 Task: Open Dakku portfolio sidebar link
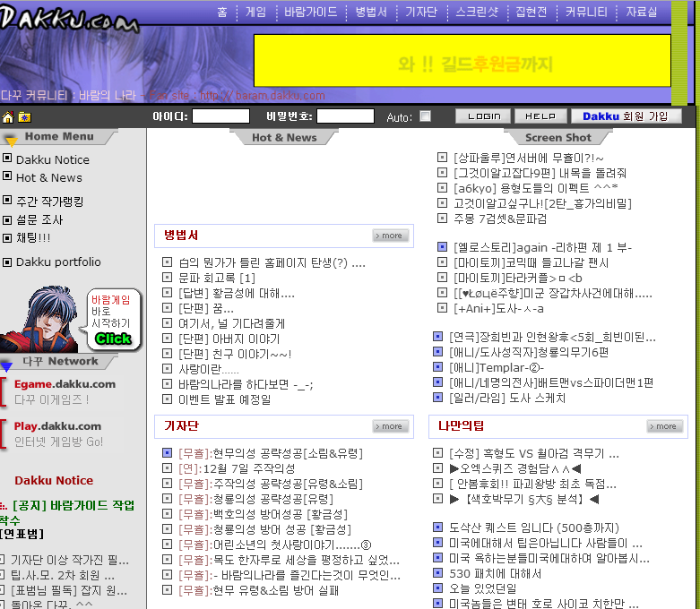click(58, 262)
